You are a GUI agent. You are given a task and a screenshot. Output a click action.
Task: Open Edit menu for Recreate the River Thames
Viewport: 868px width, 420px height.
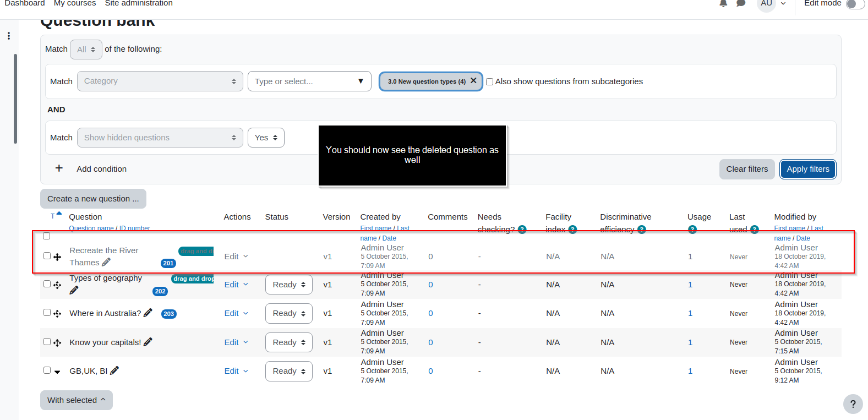click(x=236, y=257)
